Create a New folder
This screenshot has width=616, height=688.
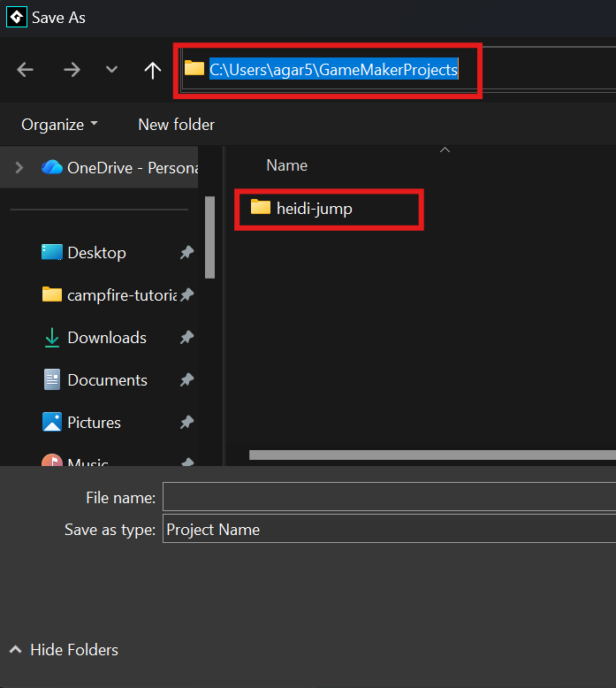click(x=176, y=125)
